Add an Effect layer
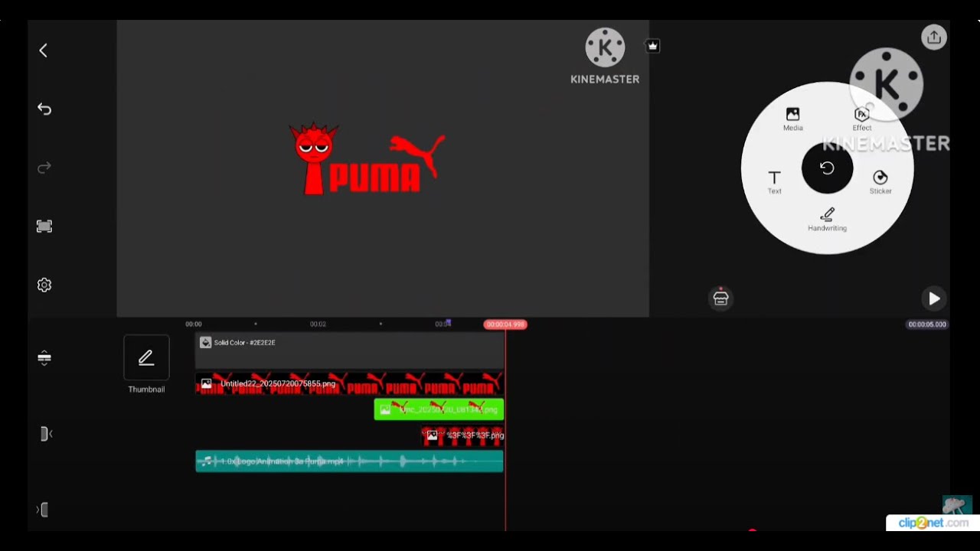 click(x=862, y=119)
